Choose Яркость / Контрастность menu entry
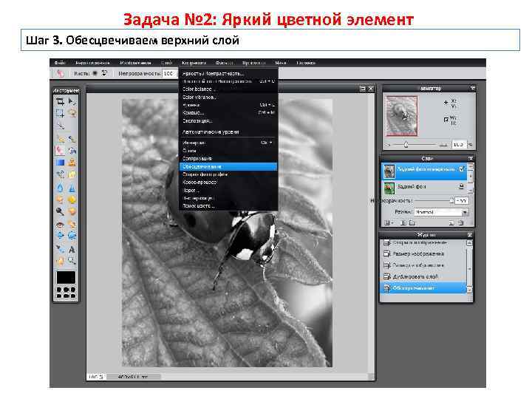The width and height of the screenshot is (532, 399). point(228,73)
